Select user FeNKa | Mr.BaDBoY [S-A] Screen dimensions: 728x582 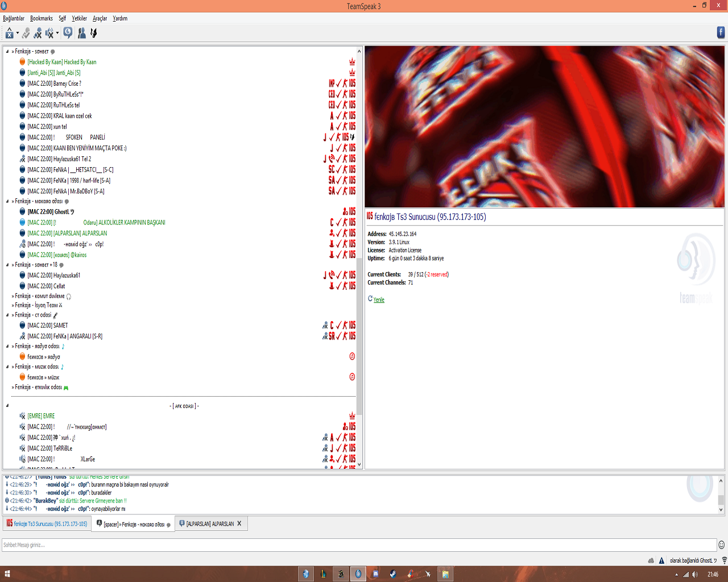[66, 192]
